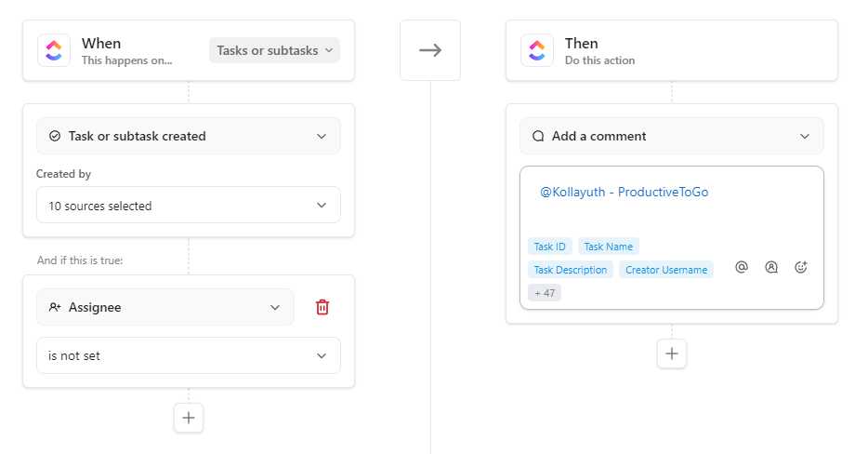Show the +47 more variables
868x454 pixels.
coord(545,293)
